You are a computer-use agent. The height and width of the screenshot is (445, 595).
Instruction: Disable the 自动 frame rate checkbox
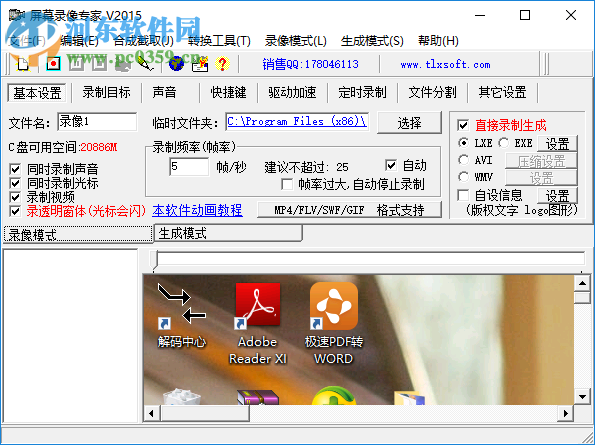pyautogui.click(x=391, y=165)
